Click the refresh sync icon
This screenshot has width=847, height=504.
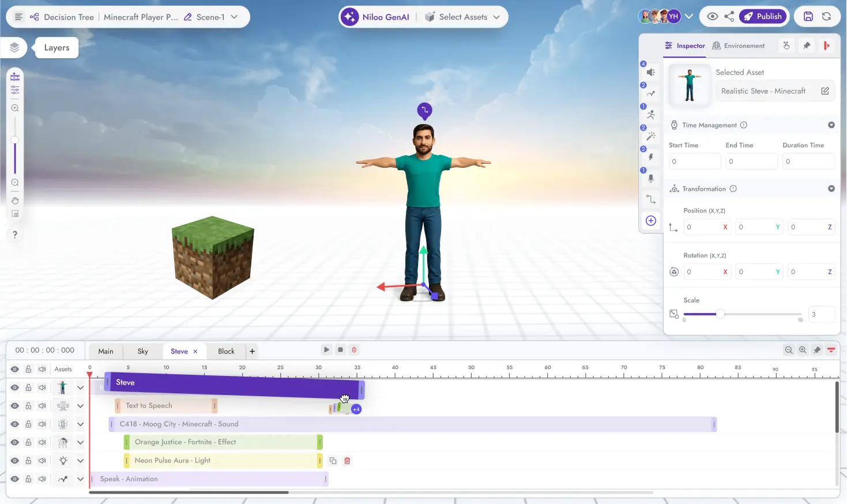coord(827,16)
